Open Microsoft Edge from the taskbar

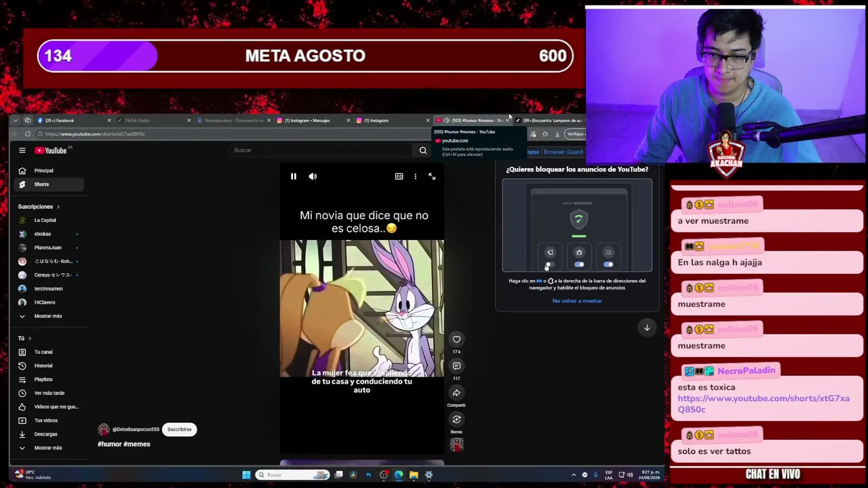point(399,475)
